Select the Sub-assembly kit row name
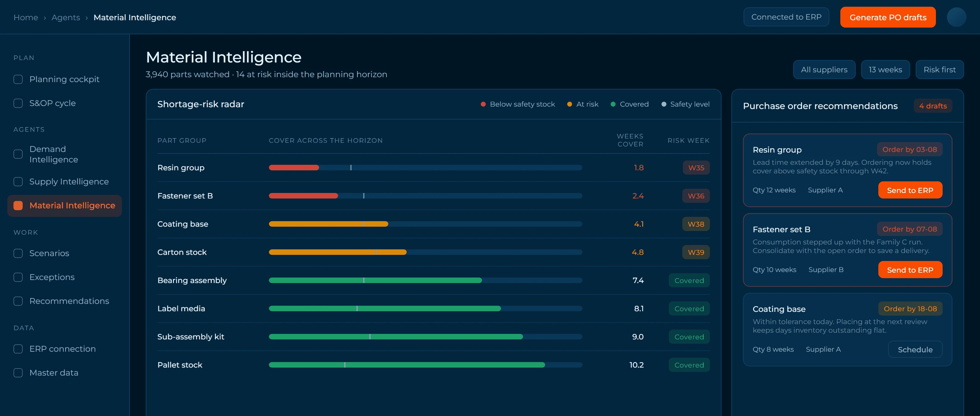This screenshot has height=416, width=980. (190, 336)
